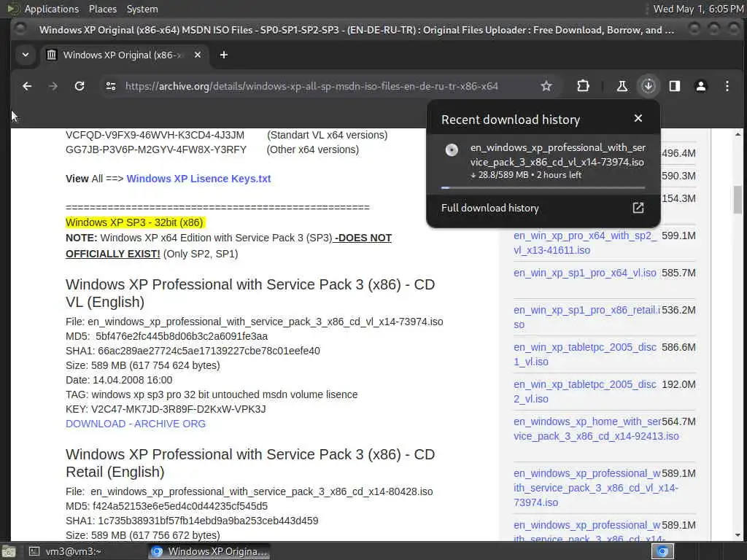Image resolution: width=747 pixels, height=560 pixels.
Task: Click Date: 14.04.2008 16:00 line
Action: coord(119,380)
